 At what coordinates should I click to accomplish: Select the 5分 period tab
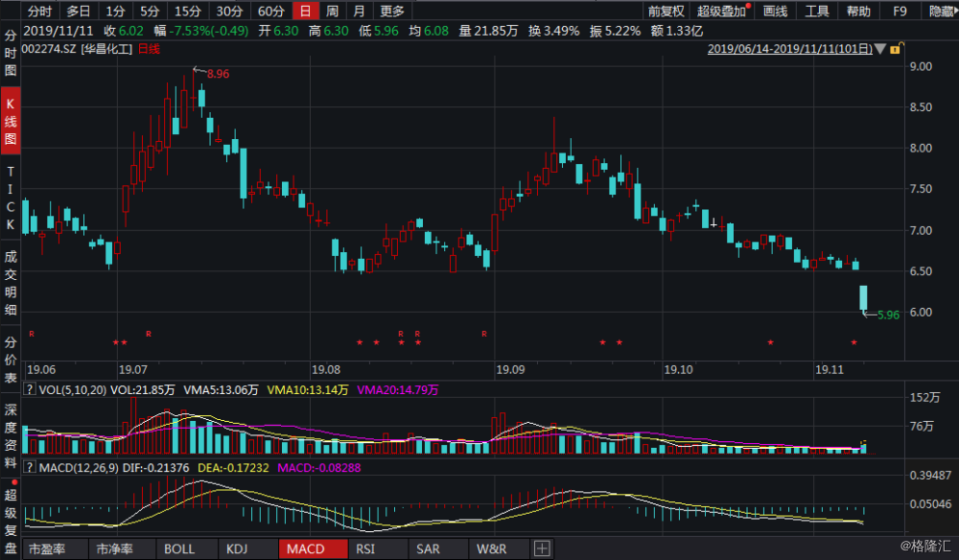pyautogui.click(x=150, y=11)
